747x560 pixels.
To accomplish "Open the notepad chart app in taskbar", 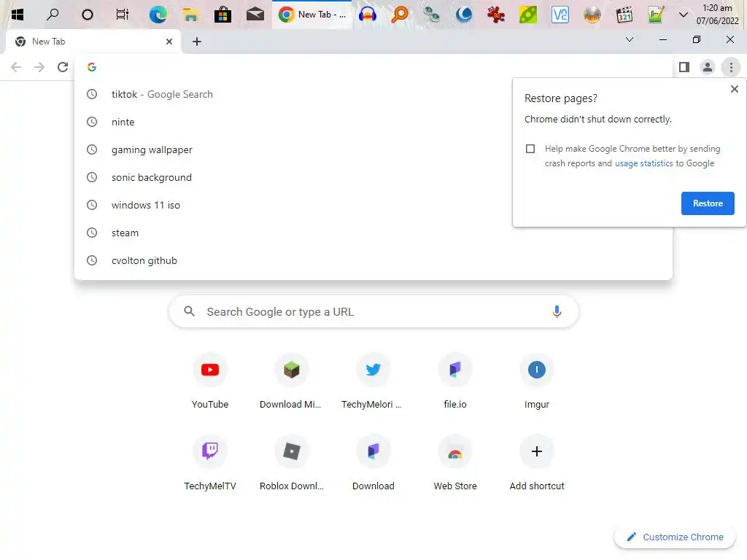I will click(x=656, y=15).
